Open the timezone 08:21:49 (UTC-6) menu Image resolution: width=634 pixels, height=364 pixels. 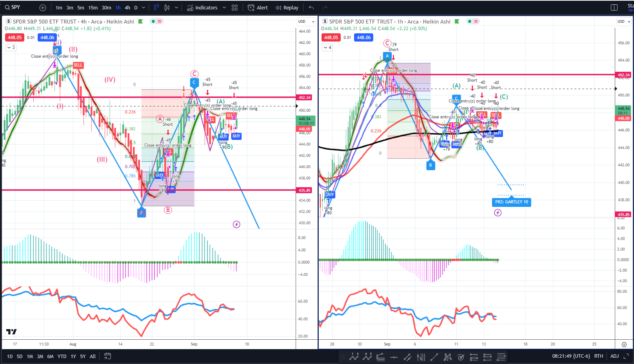pyautogui.click(x=571, y=356)
